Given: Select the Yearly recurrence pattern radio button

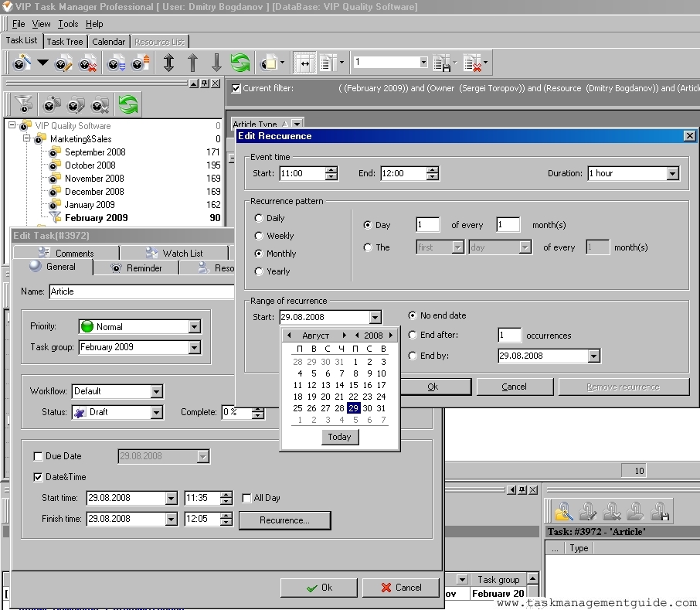Looking at the screenshot, I should point(259,271).
